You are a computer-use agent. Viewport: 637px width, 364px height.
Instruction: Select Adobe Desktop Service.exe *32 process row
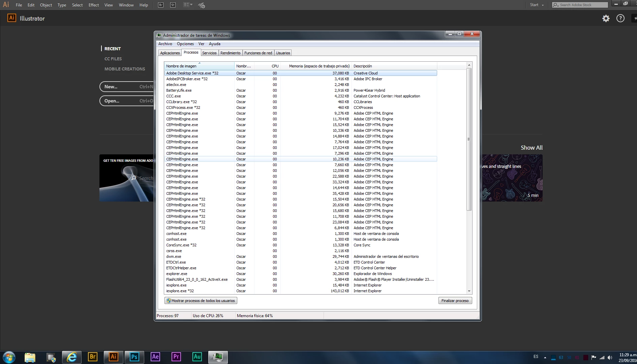(301, 73)
